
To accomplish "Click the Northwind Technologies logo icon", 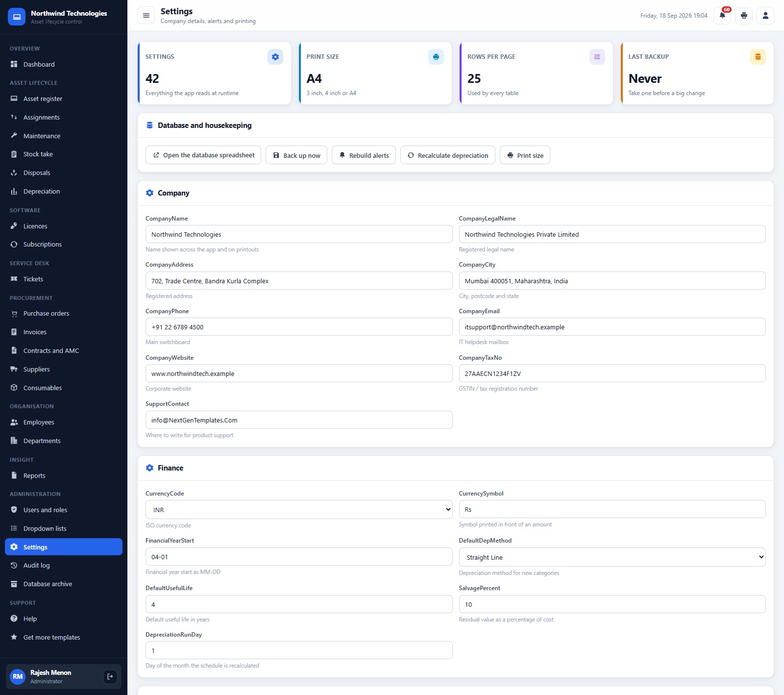I will [17, 17].
